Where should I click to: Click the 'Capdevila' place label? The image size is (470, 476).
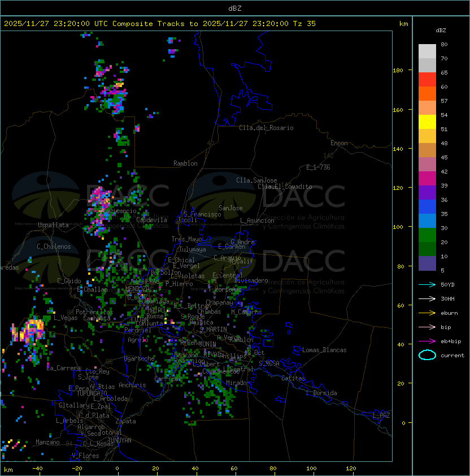tap(151, 220)
